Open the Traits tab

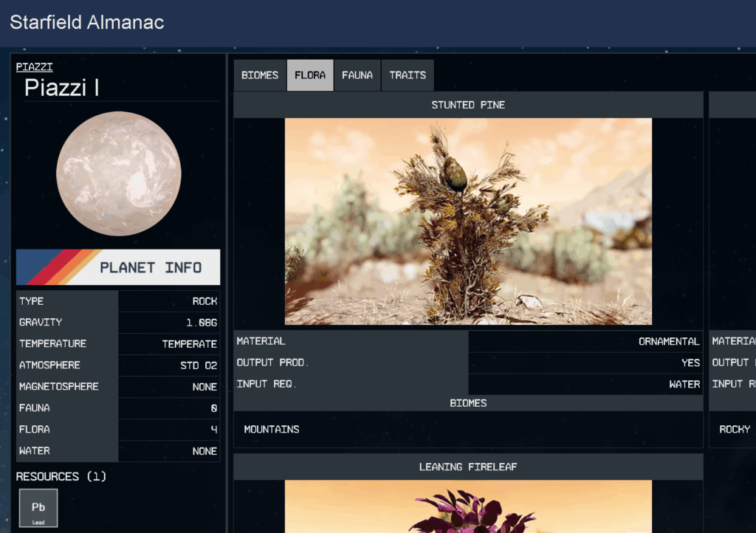[408, 75]
